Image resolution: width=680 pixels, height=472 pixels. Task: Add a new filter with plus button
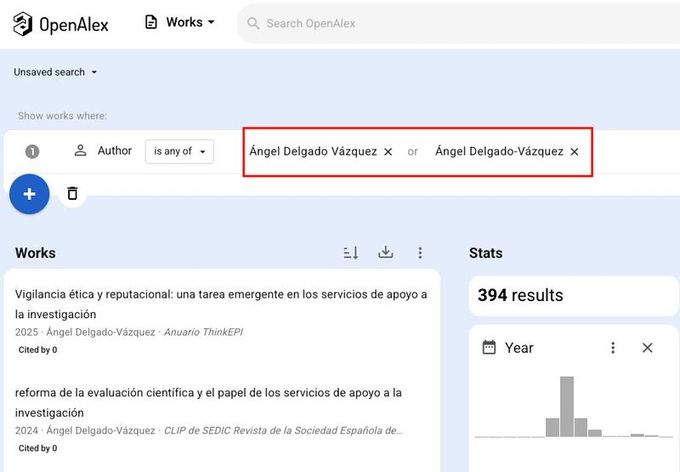[x=29, y=194]
